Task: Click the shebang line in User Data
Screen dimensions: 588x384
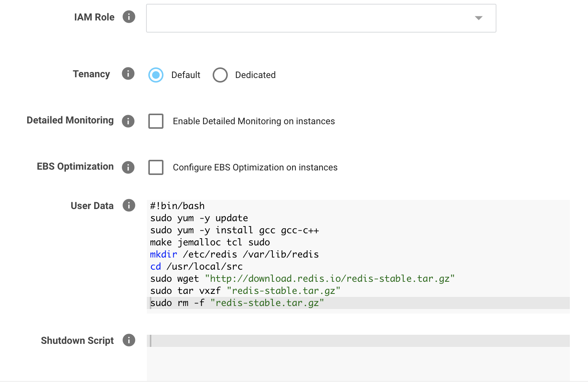Action: (177, 206)
